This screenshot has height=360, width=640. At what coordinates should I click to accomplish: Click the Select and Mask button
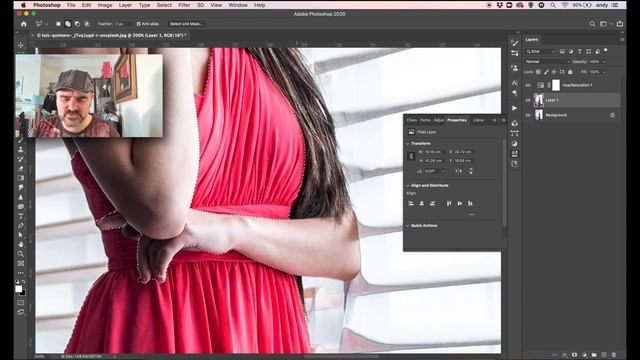[187, 24]
